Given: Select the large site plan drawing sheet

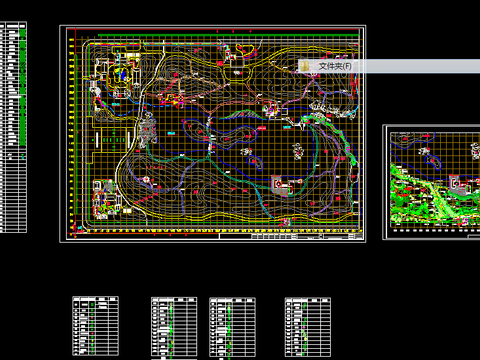Looking at the screenshot, I should [213, 134].
